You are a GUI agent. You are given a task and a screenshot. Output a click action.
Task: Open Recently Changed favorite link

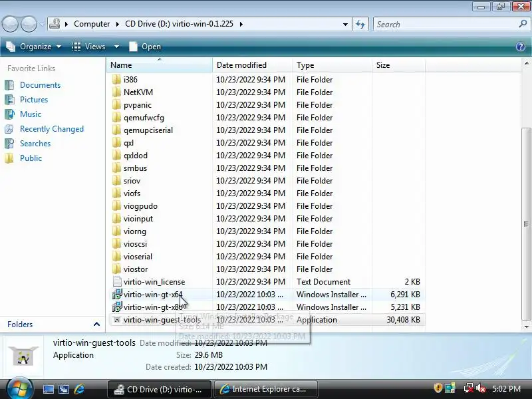[52, 129]
